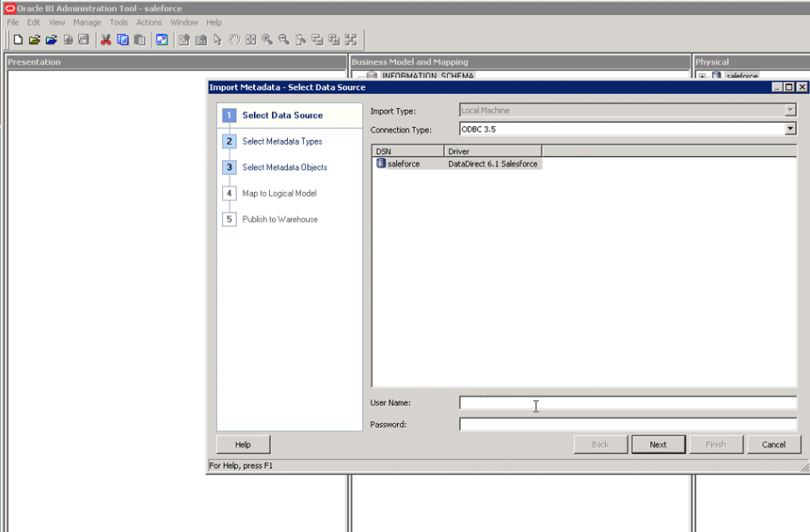Open the Tools menu
The image size is (810, 532).
(119, 22)
